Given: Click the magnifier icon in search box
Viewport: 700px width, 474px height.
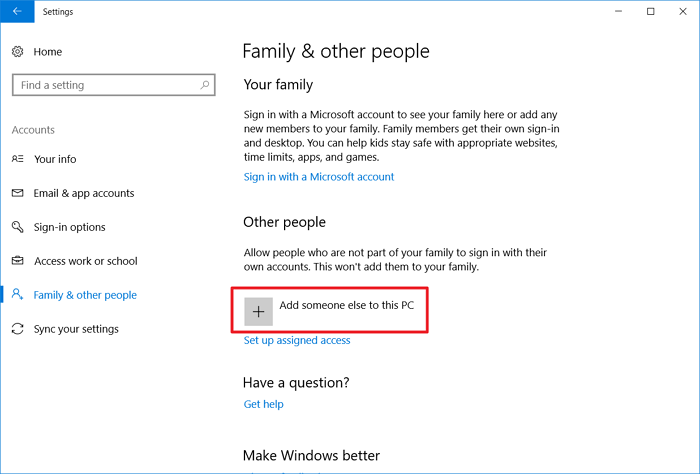Looking at the screenshot, I should 204,86.
